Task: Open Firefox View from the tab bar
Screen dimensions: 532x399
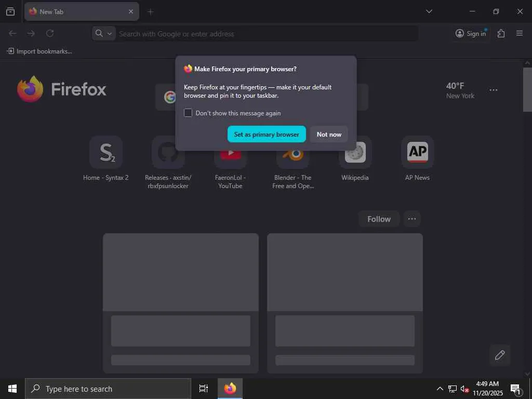Action: (x=10, y=11)
